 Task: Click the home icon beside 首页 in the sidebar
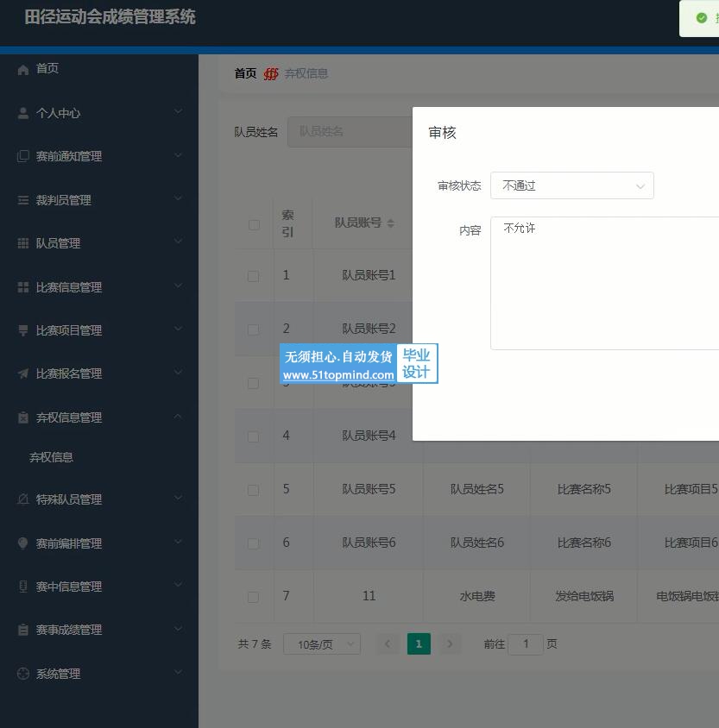point(22,70)
